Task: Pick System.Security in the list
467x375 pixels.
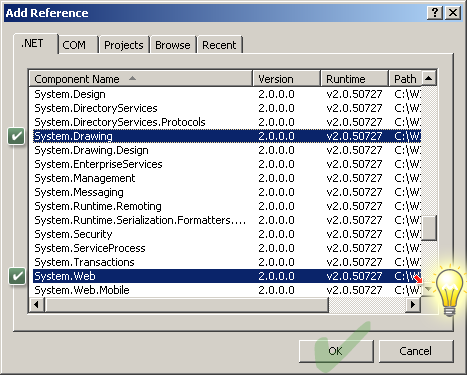Action: point(227,234)
